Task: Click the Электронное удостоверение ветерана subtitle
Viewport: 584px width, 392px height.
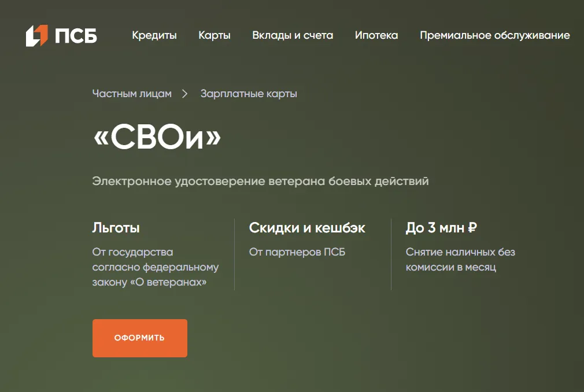Action: (260, 182)
